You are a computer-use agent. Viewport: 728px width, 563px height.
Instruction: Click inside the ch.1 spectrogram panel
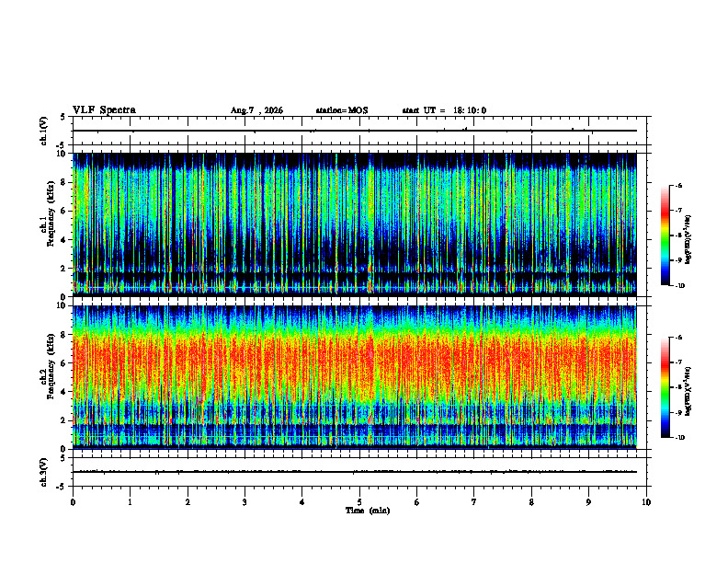(355, 224)
